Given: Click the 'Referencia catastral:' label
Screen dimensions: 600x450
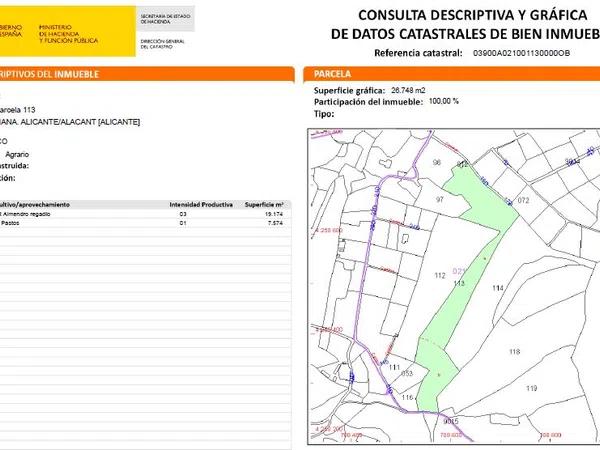Looking at the screenshot, I should pyautogui.click(x=418, y=53).
